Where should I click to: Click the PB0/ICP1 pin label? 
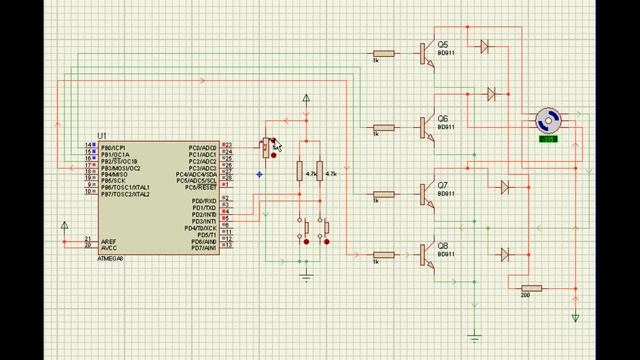[x=113, y=148]
